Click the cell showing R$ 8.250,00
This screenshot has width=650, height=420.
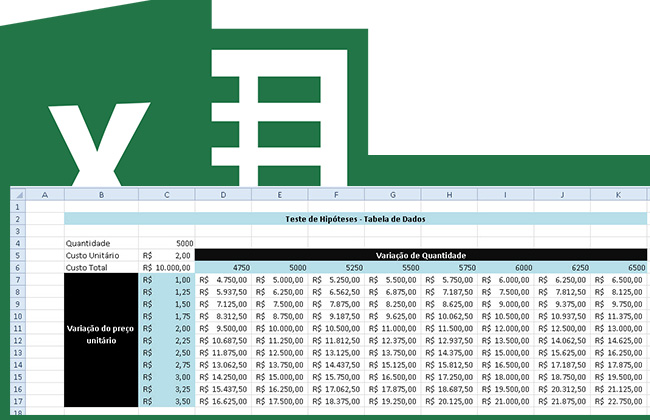[393, 304]
